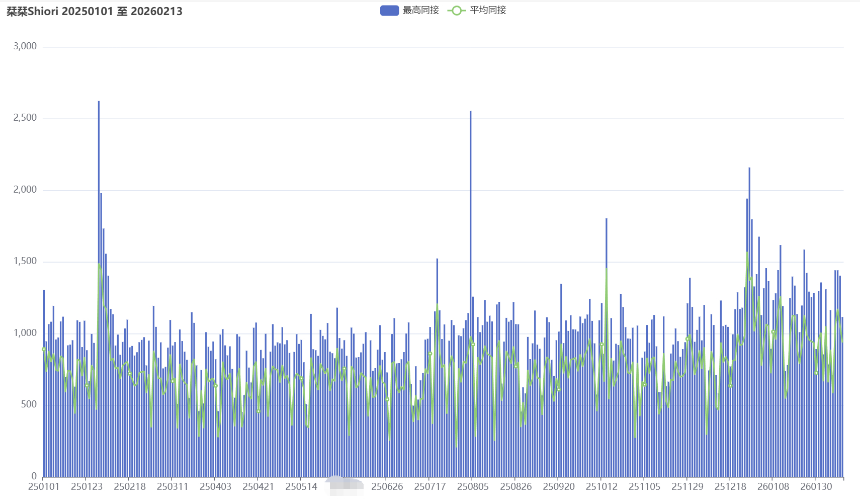Click the green line marker at 250717
This screenshot has width=860, height=504.
coord(430,354)
